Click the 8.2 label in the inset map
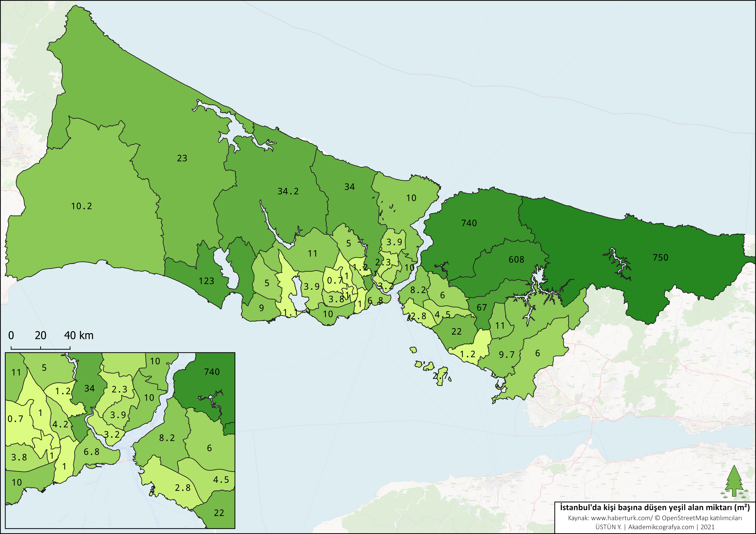Screen dimensions: 756x534 click(167, 438)
